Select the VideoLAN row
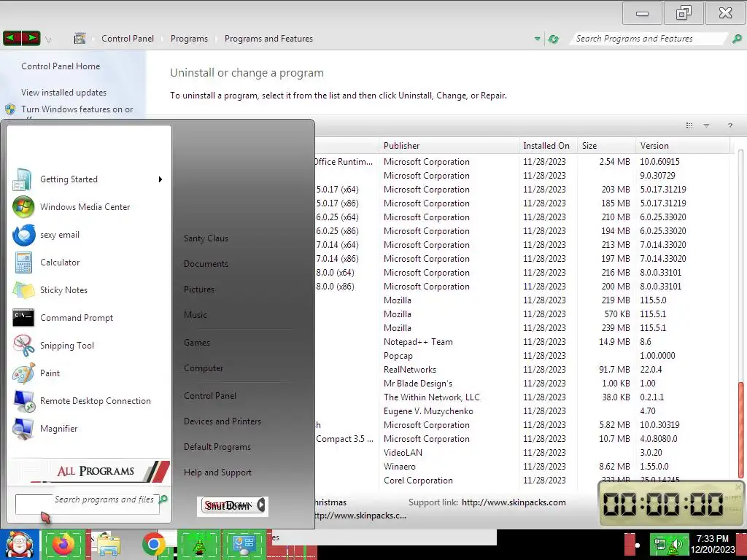747x560 pixels. click(522, 453)
